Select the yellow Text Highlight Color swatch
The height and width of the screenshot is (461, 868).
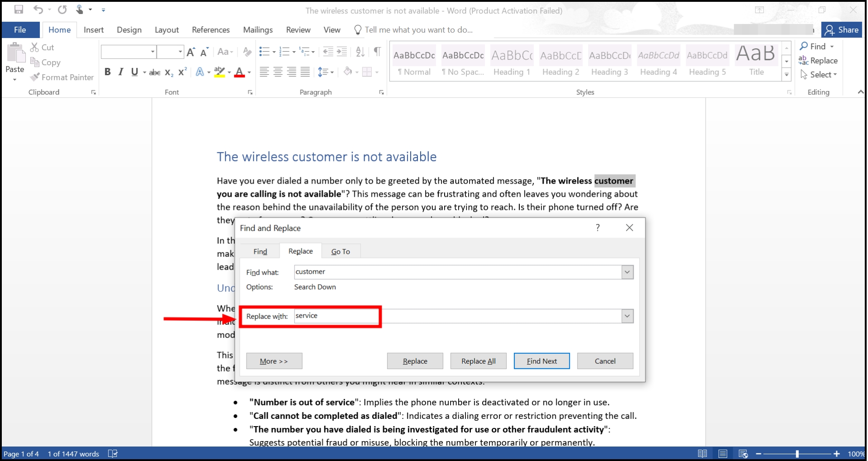219,71
